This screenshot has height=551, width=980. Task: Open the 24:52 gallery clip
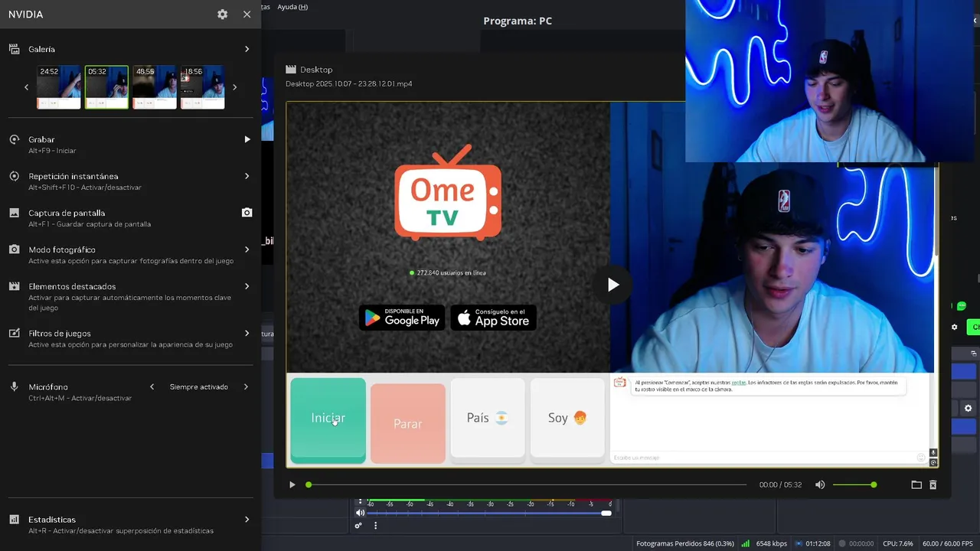pyautogui.click(x=59, y=87)
